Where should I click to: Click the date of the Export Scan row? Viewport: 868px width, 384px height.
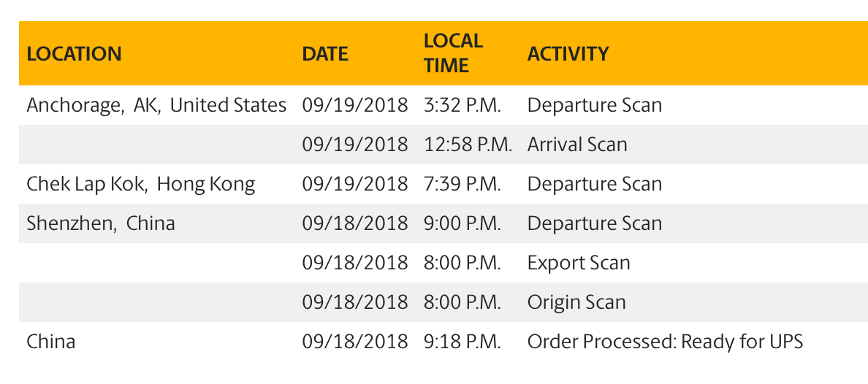pos(355,263)
